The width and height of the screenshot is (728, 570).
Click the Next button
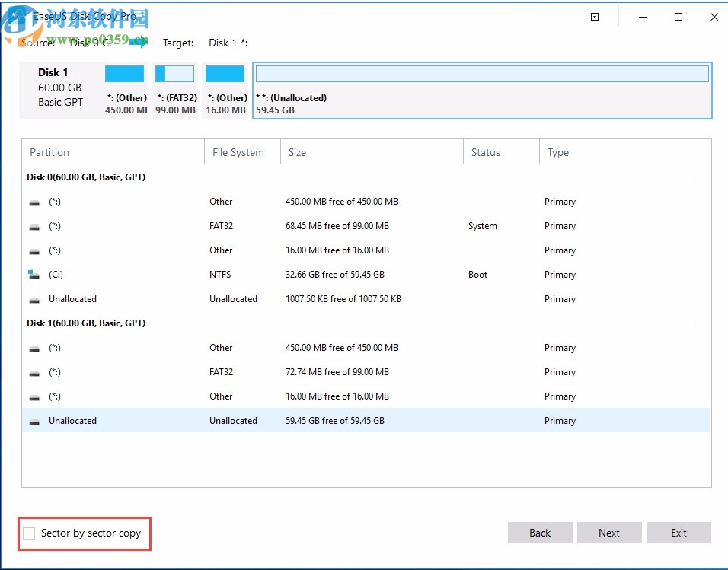(x=609, y=533)
